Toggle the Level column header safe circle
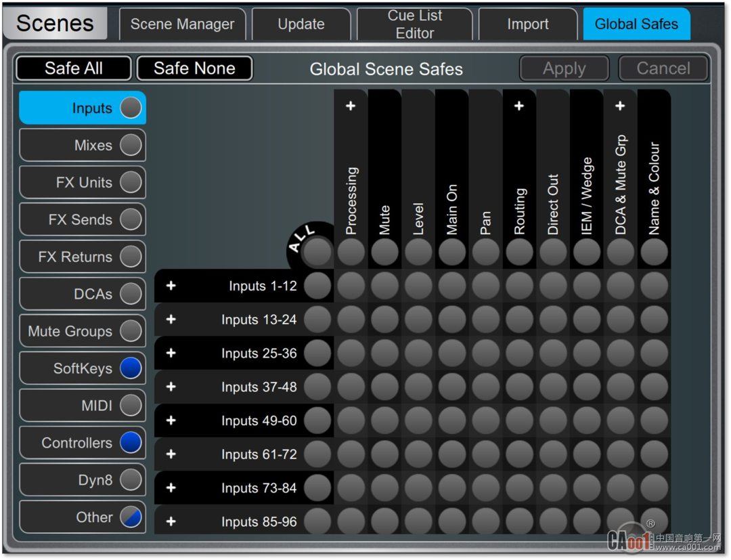Viewport: 731px width, 560px height. click(x=418, y=253)
